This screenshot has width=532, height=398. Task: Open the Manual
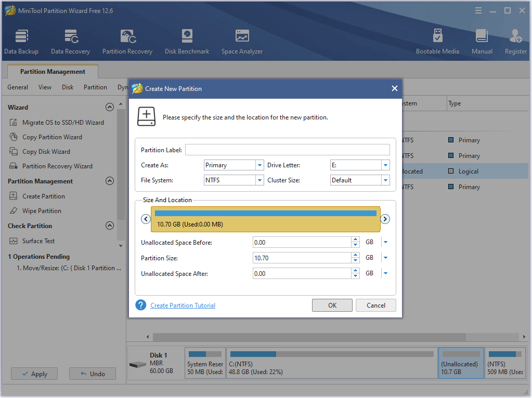(x=482, y=42)
